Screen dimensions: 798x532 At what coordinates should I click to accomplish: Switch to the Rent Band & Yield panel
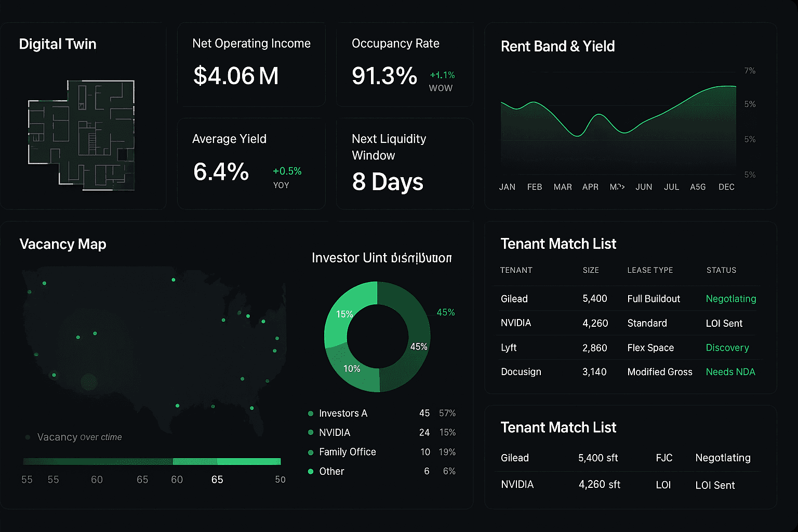point(557,46)
